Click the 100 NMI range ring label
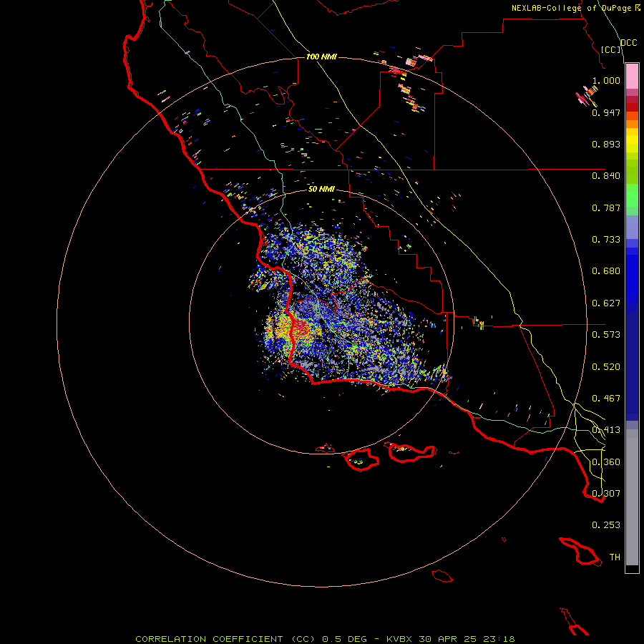This screenshot has width=644, height=644. click(321, 57)
